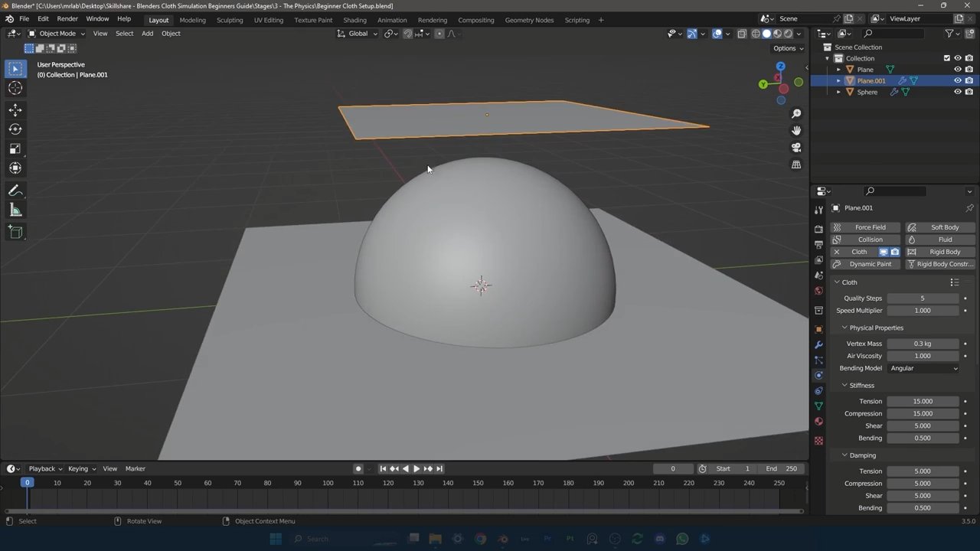
Task: Select the Rotate tool
Action: coord(15,129)
